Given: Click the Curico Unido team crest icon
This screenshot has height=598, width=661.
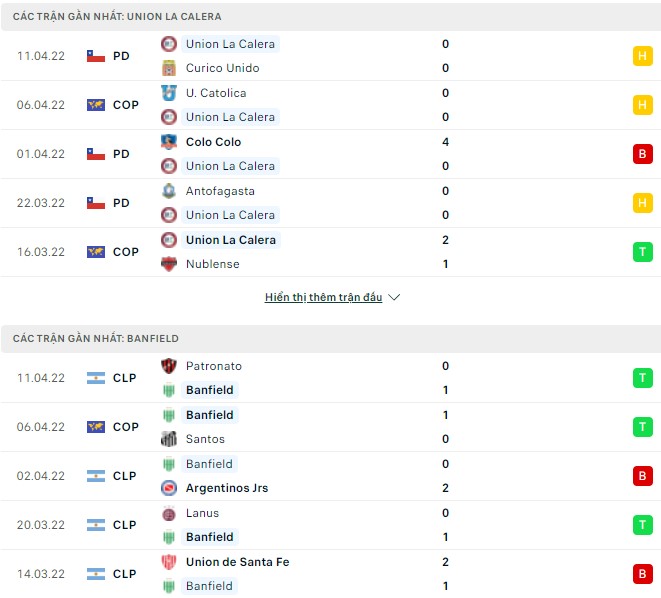Looking at the screenshot, I should pyautogui.click(x=169, y=68).
